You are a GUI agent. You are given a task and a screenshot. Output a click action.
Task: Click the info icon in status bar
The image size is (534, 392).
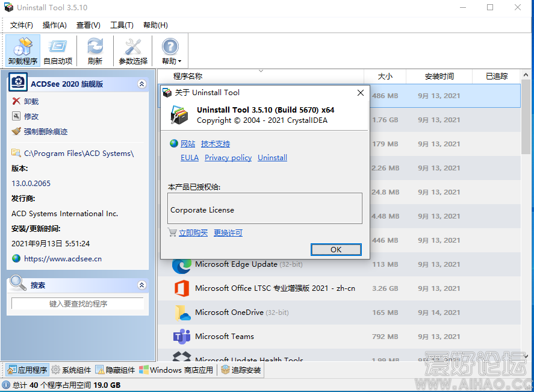(x=6, y=385)
